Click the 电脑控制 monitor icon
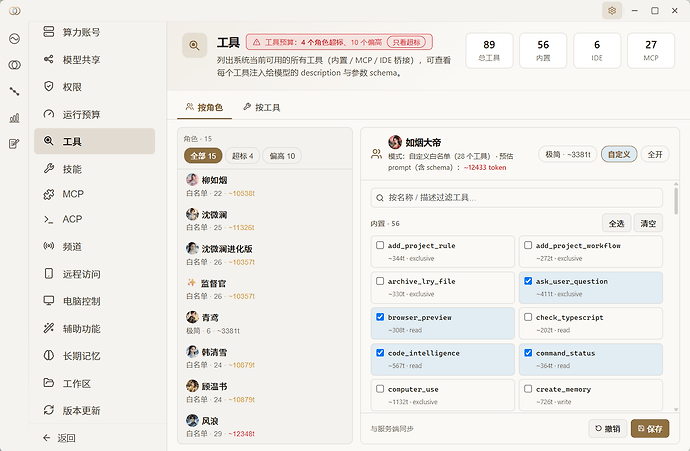This screenshot has width=690, height=451. point(49,301)
